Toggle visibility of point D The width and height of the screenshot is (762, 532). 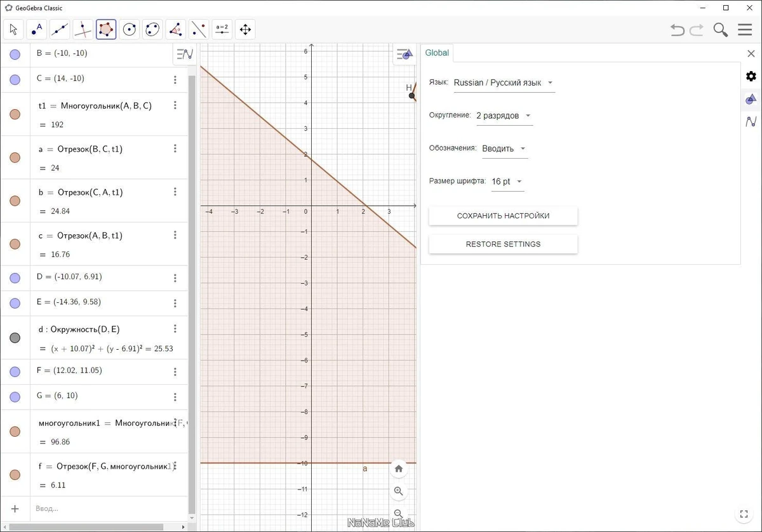[15, 278]
